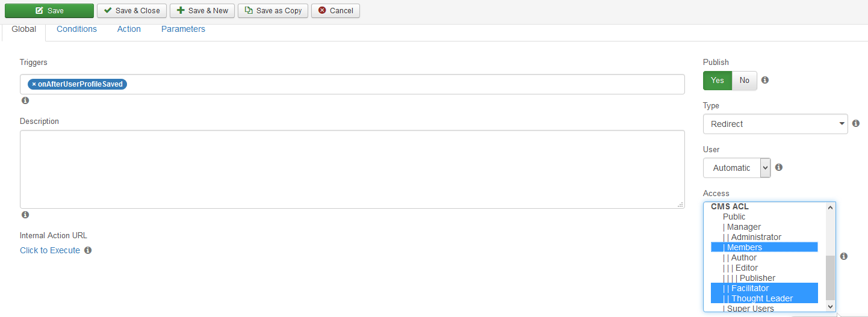Open the User dropdown showing Automatic
Viewport: 868px width, 317px height.
(x=737, y=168)
